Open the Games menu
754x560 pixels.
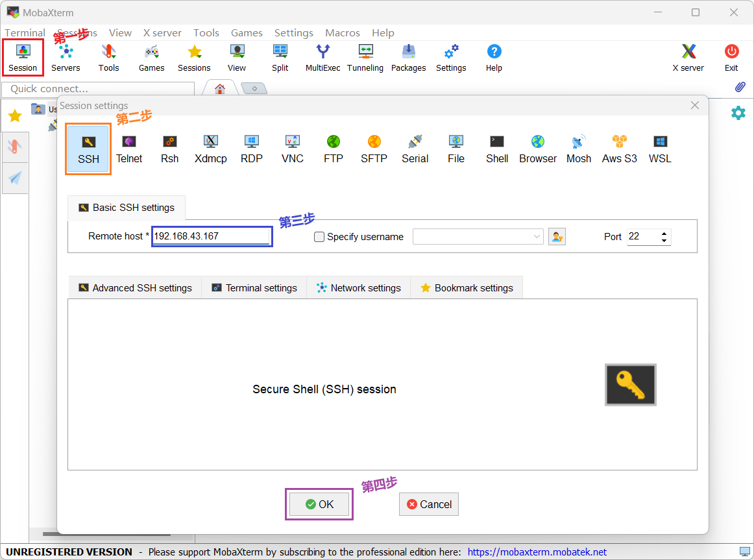point(247,32)
